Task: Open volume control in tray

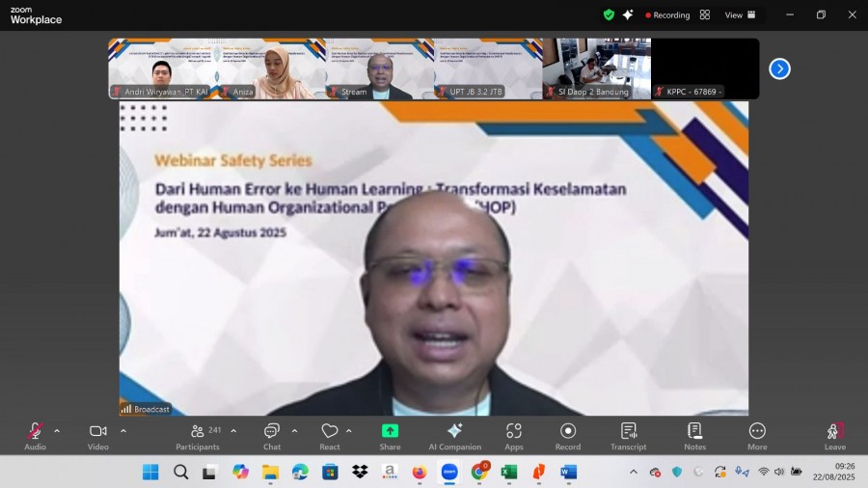Action: click(779, 472)
